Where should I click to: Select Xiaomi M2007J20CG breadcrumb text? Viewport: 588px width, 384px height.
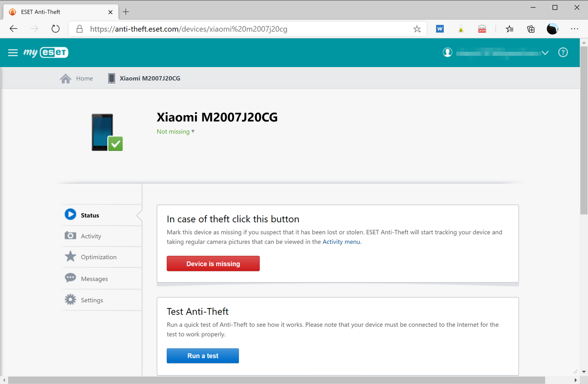click(150, 78)
